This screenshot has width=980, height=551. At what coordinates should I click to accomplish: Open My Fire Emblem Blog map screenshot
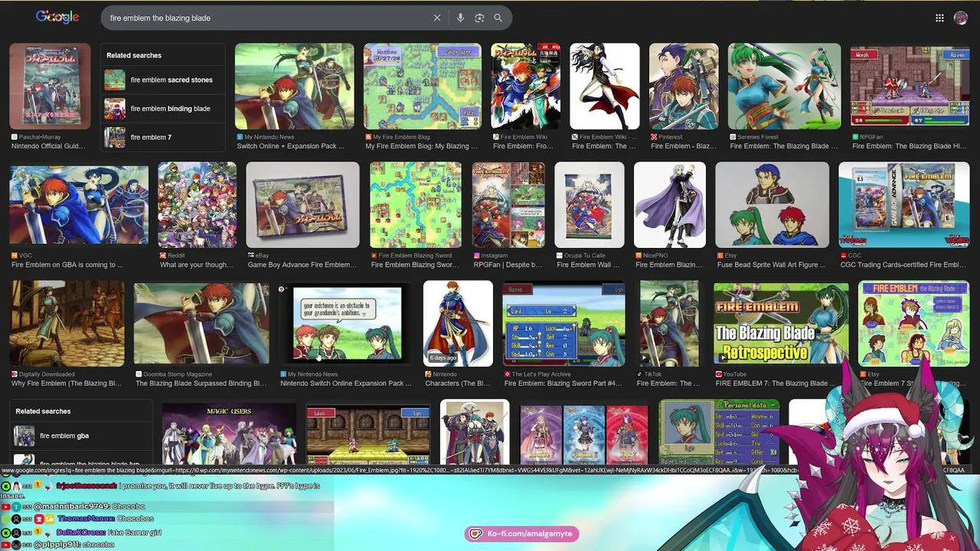[423, 86]
